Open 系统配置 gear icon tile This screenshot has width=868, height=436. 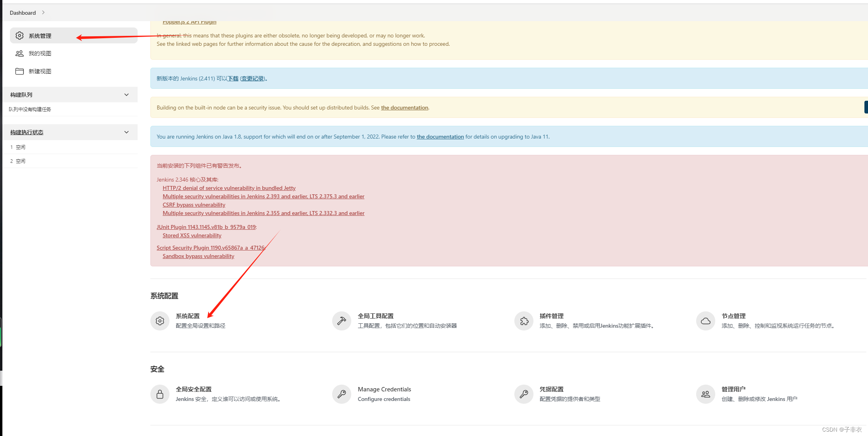(x=160, y=321)
